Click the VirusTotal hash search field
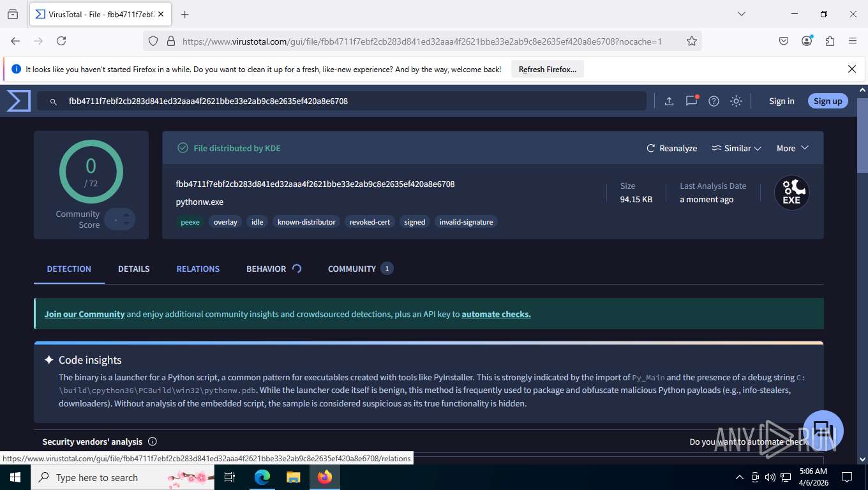The width and height of the screenshot is (868, 490). point(341,101)
